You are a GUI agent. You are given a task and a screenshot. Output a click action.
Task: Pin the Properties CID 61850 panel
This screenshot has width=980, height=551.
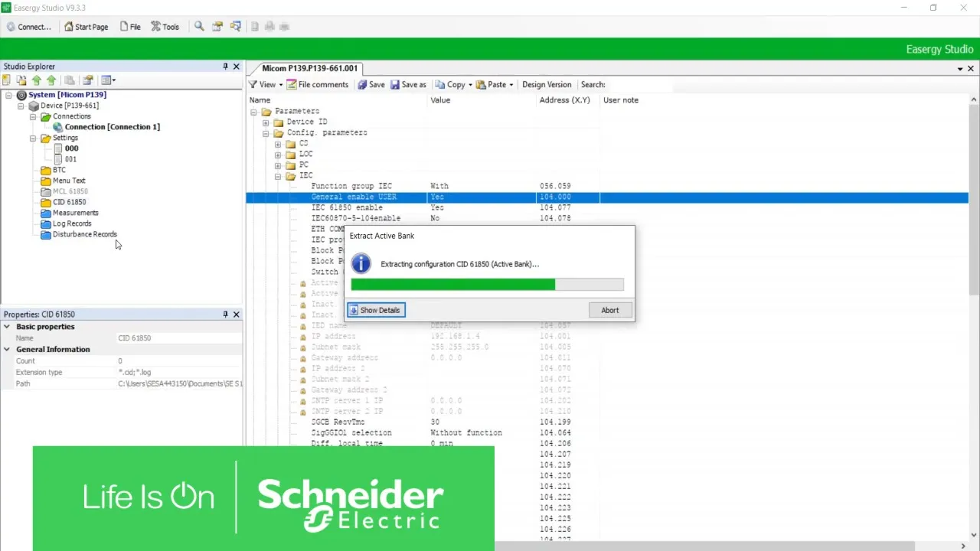point(225,315)
